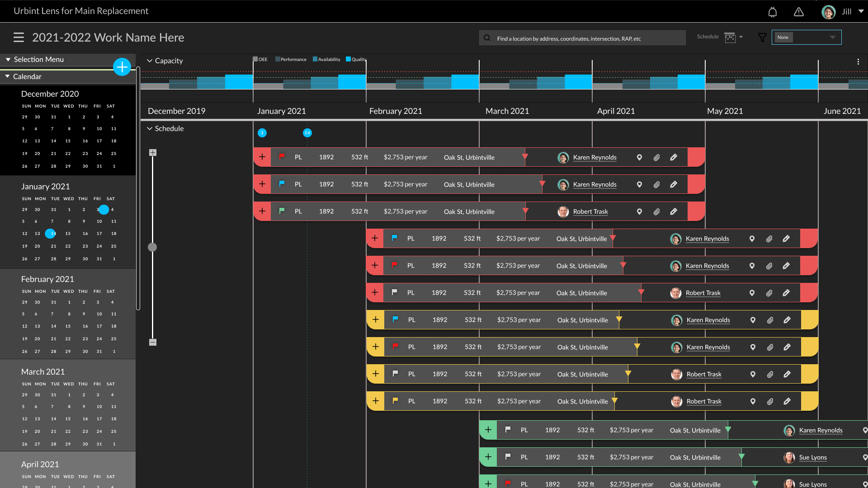Click the attachment paperclip on first schedule row
The width and height of the screenshot is (868, 488).
(656, 158)
